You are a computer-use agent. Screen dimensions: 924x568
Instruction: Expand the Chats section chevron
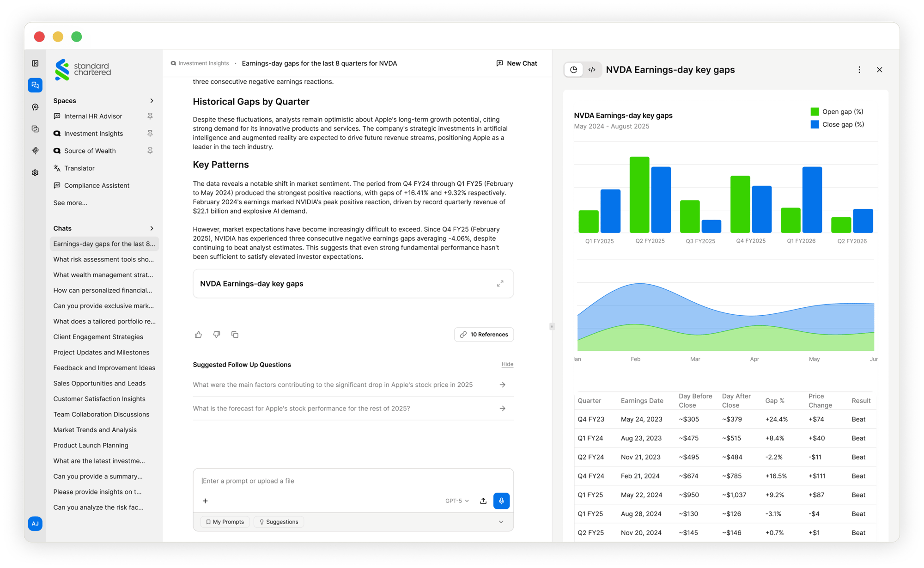pyautogui.click(x=152, y=228)
